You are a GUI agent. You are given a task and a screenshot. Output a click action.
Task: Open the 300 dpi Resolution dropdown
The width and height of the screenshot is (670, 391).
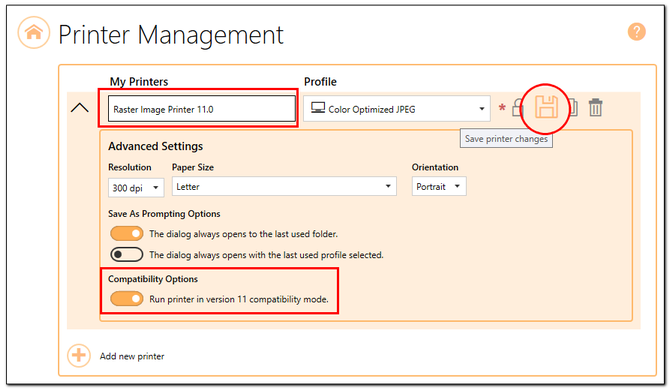[x=136, y=188]
